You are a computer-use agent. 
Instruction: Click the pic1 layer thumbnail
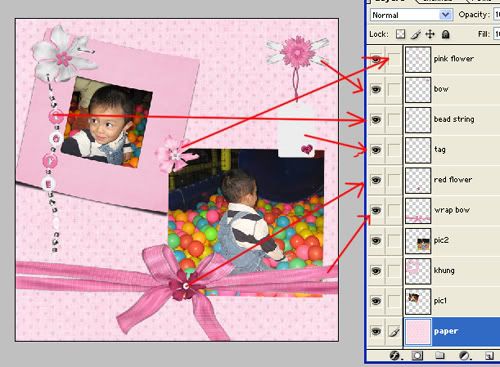coord(418,301)
